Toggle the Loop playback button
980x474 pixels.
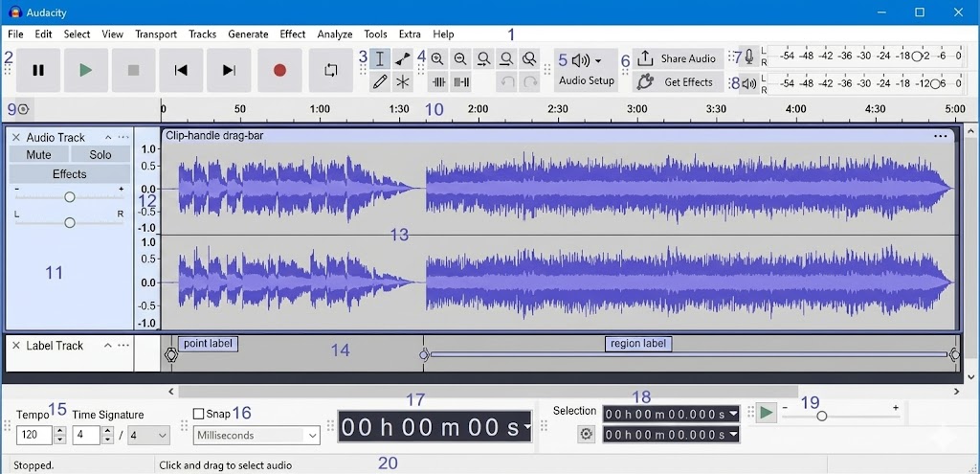331,71
